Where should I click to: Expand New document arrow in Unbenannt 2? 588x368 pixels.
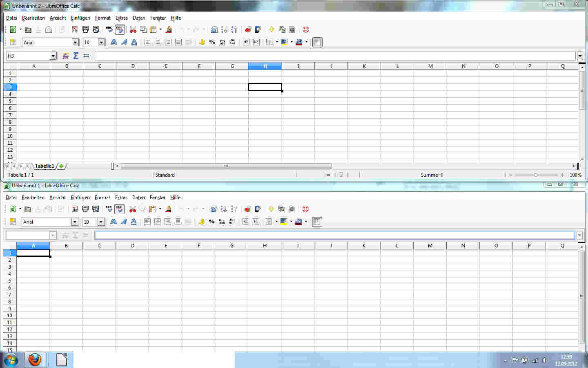point(20,29)
